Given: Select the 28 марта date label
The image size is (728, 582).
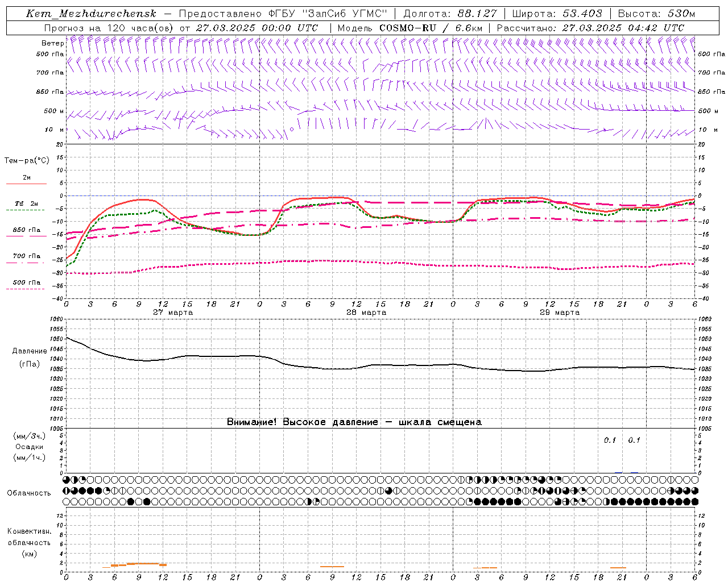Looking at the screenshot, I should (x=366, y=313).
